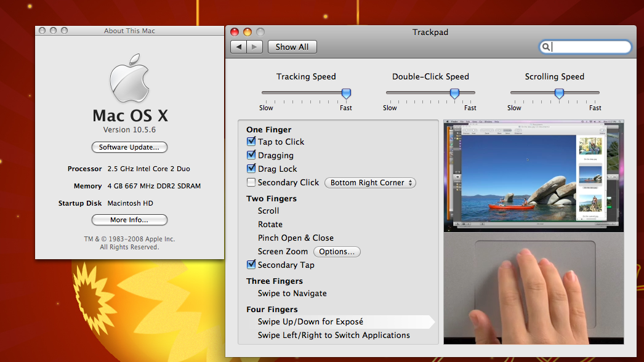Open More Info in About This Mac
Image resolution: width=644 pixels, height=362 pixels.
[x=129, y=220]
